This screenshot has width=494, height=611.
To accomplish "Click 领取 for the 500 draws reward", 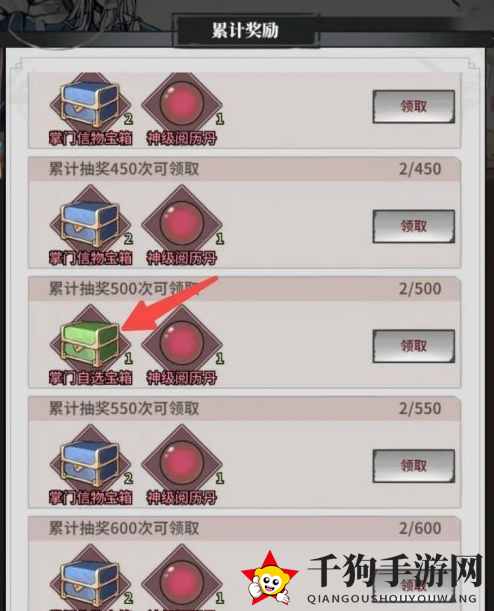I will (413, 346).
